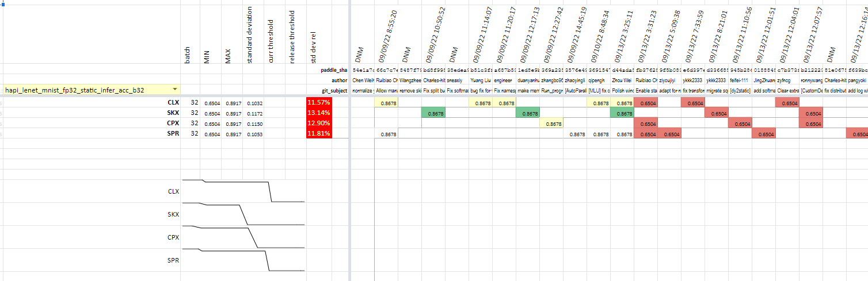The height and width of the screenshot is (281, 868).
Task: Click green 0.8678 cell in SKX row under Zhou Wei
Action: click(622, 113)
